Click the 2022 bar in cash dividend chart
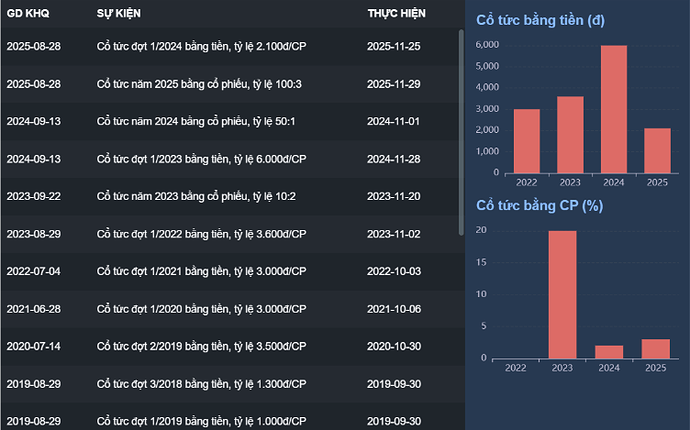 point(527,141)
